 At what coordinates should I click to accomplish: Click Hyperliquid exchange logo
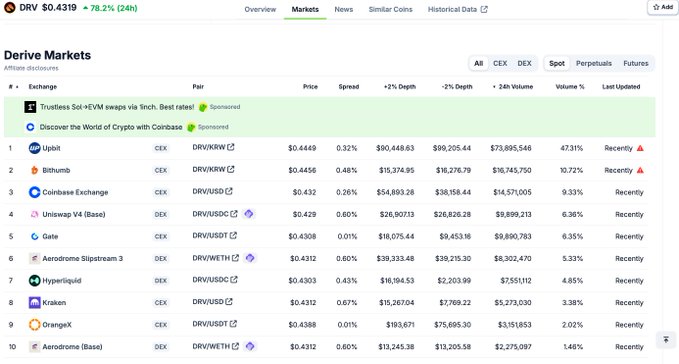34,280
